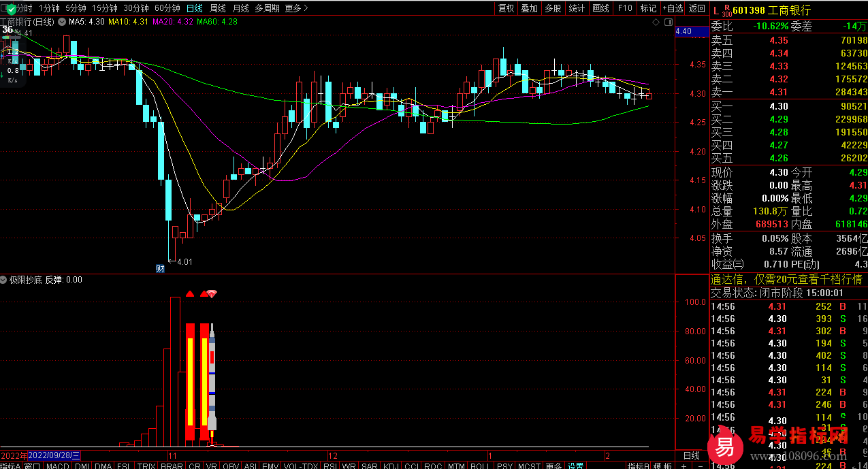Click the 标记 mark button

[x=648, y=8]
